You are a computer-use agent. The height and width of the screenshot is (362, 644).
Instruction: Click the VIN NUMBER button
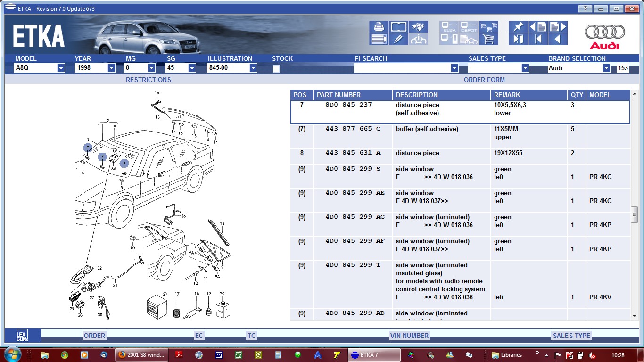[x=409, y=336]
